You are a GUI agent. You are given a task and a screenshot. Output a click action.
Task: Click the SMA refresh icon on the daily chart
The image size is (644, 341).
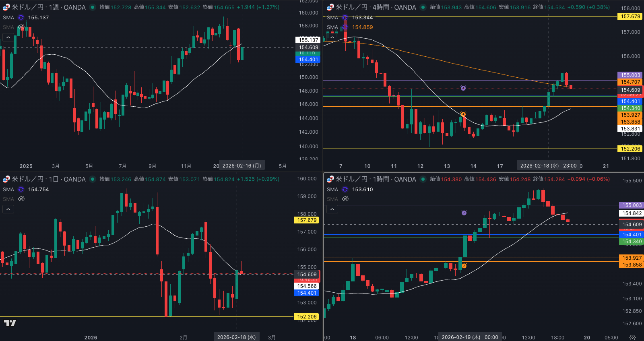pyautogui.click(x=21, y=189)
